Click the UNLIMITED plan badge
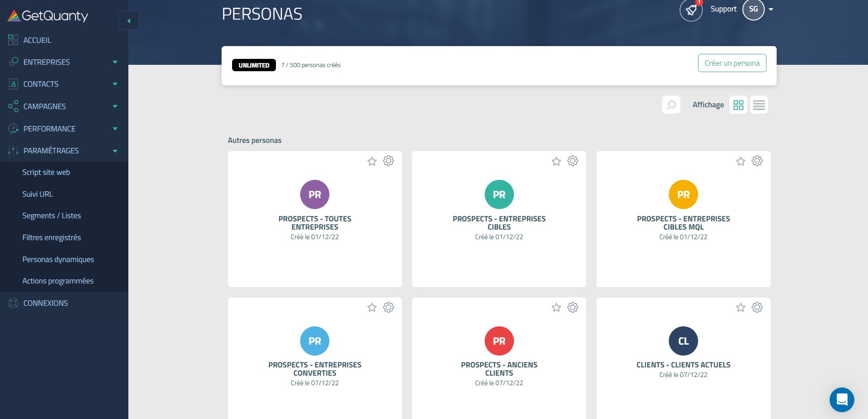The image size is (868, 419). click(254, 65)
